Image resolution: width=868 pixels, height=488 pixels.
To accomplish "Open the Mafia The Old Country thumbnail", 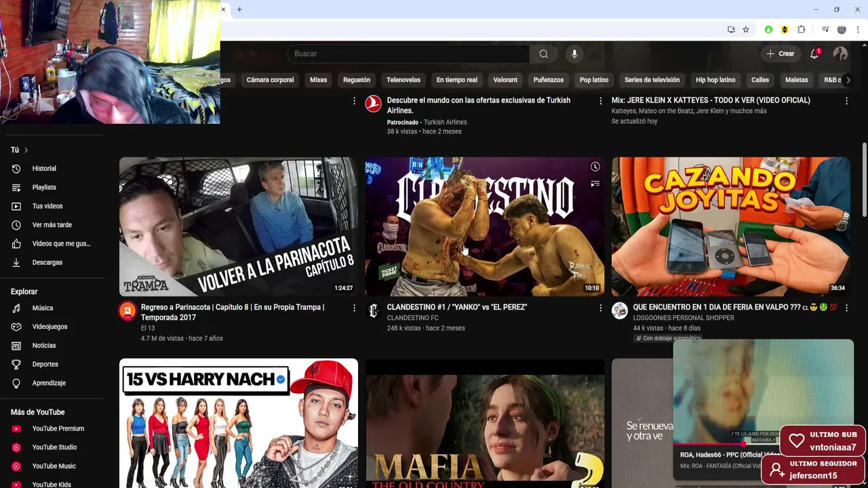I will coord(485,424).
